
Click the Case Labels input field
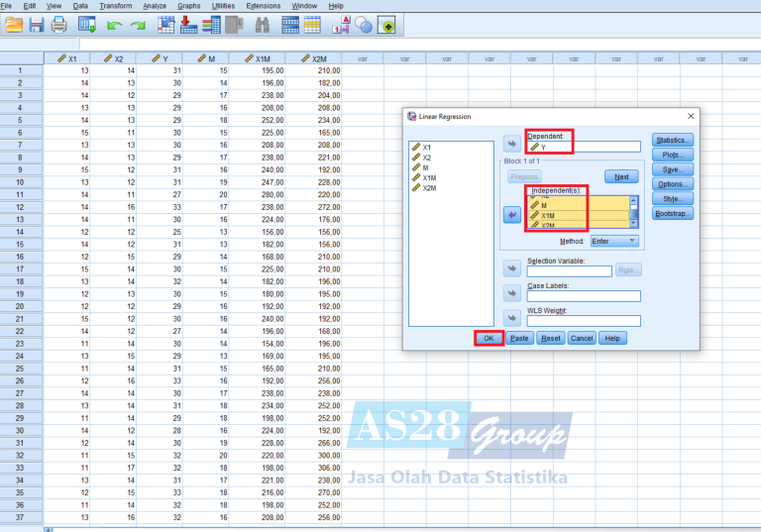(584, 296)
